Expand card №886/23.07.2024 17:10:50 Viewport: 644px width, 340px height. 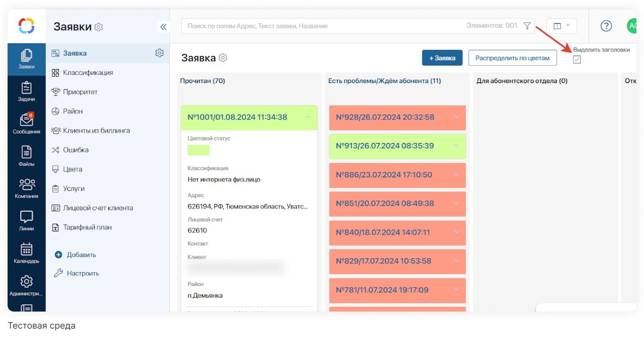pyautogui.click(x=456, y=175)
